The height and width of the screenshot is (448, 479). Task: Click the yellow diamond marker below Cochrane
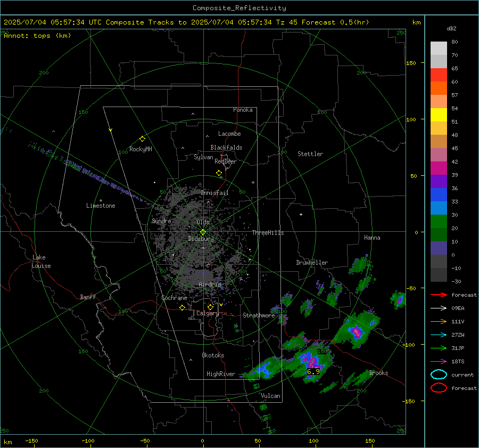tap(182, 308)
